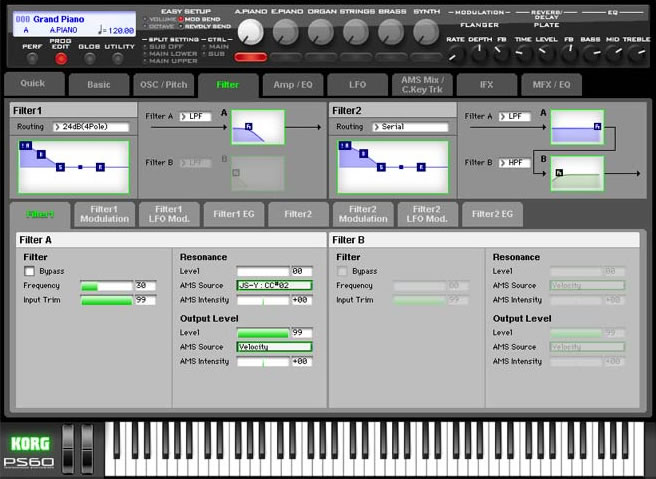Click the Filter1 Filter A response graph
This screenshot has width=656, height=479.
(258, 127)
